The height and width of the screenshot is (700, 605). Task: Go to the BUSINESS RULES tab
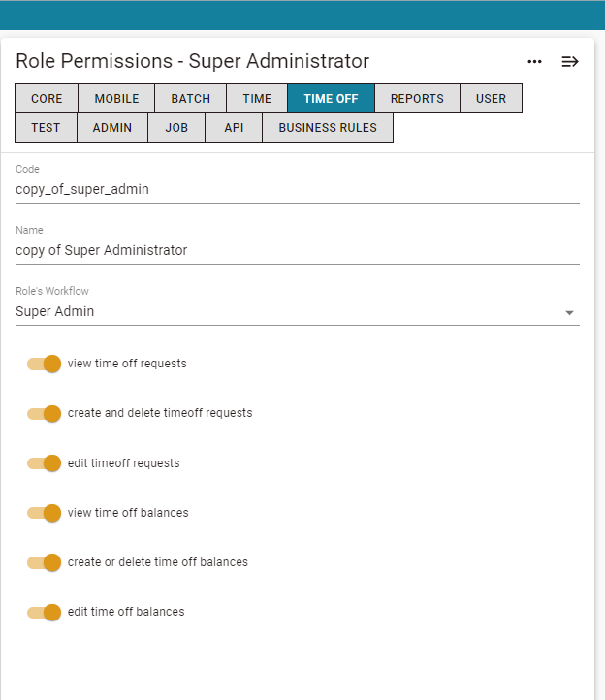(328, 128)
